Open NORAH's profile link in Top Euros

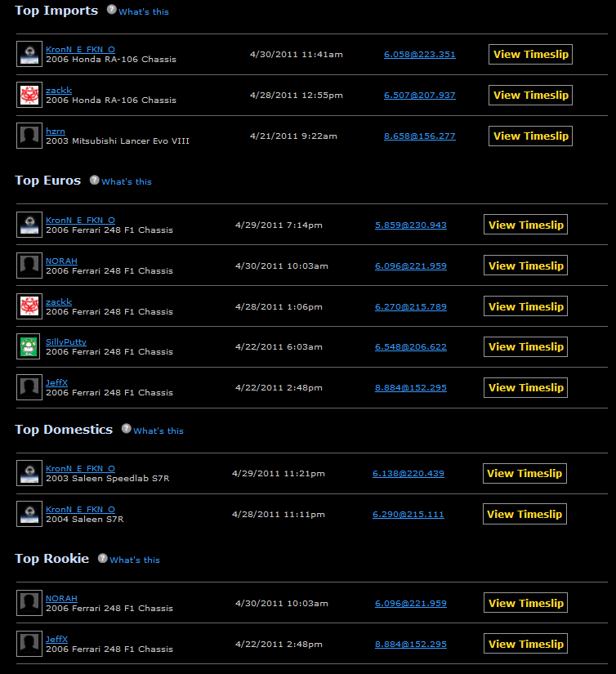pyautogui.click(x=61, y=261)
